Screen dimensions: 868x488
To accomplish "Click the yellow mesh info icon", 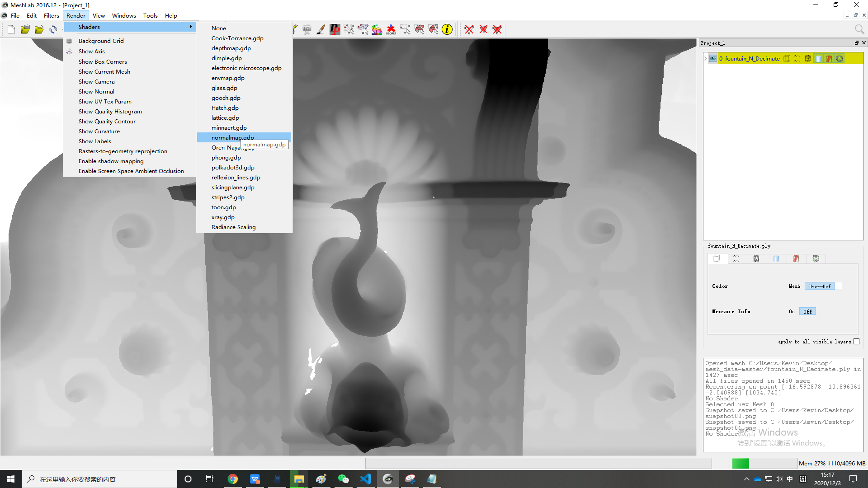I will [x=447, y=30].
